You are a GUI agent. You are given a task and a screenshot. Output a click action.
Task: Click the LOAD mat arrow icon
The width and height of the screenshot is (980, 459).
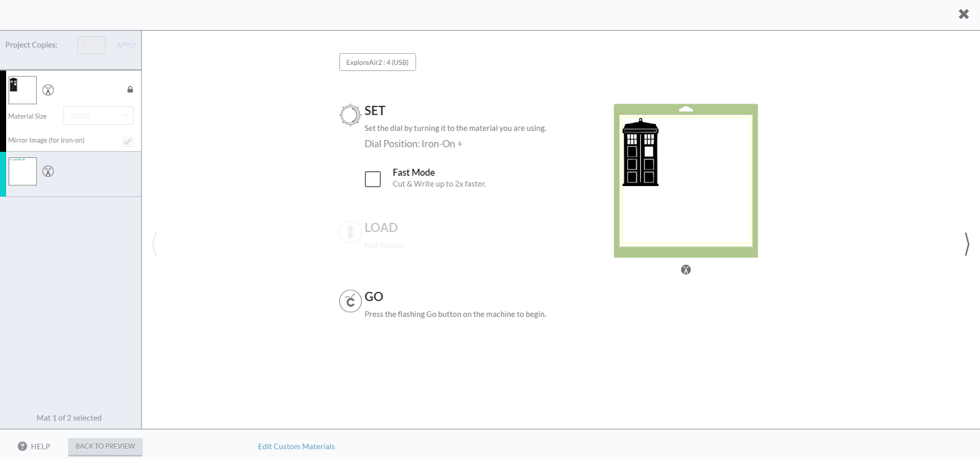pos(350,232)
